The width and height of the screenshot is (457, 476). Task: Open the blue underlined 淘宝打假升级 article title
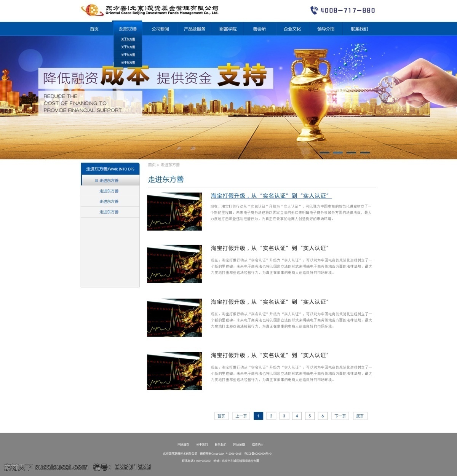click(272, 196)
